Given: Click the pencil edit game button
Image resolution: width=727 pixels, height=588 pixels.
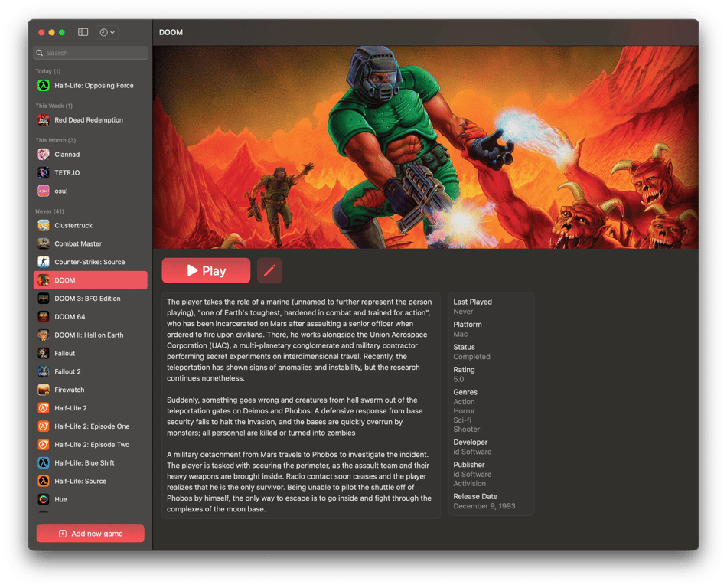Looking at the screenshot, I should 270,270.
